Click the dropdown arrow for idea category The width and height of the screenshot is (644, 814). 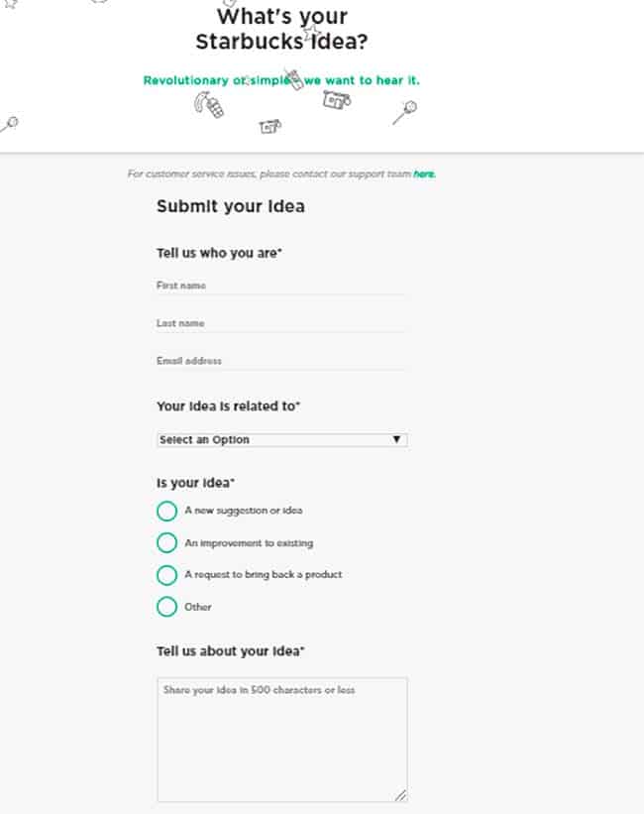pos(396,439)
